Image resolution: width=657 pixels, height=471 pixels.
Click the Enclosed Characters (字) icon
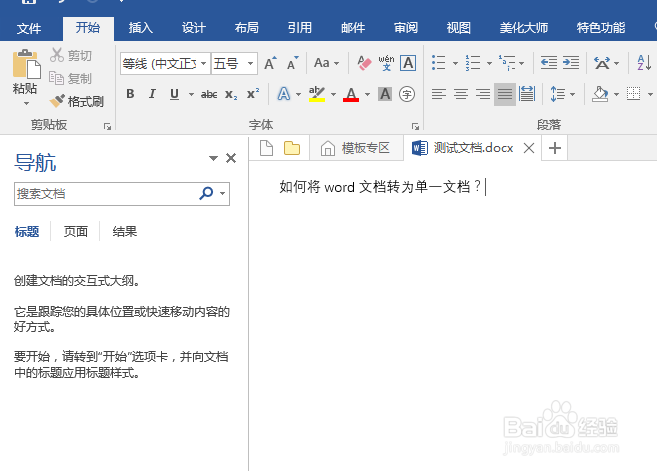point(407,94)
